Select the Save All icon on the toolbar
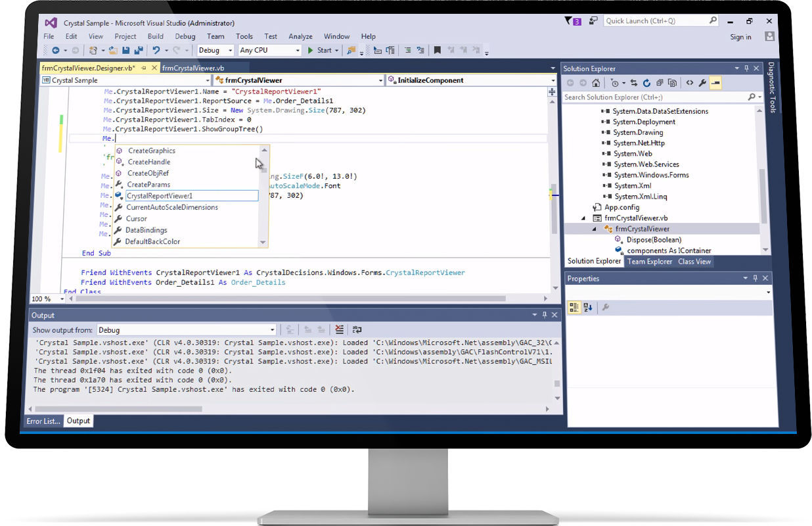 (139, 50)
